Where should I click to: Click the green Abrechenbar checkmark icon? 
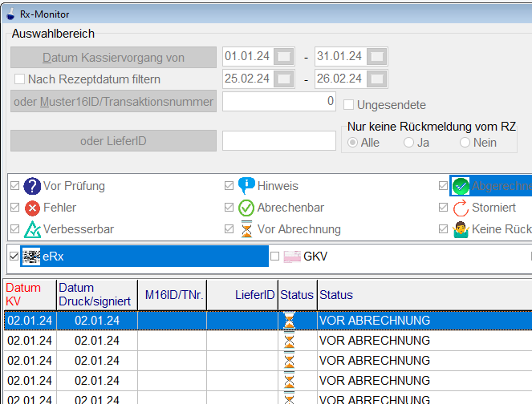[246, 208]
